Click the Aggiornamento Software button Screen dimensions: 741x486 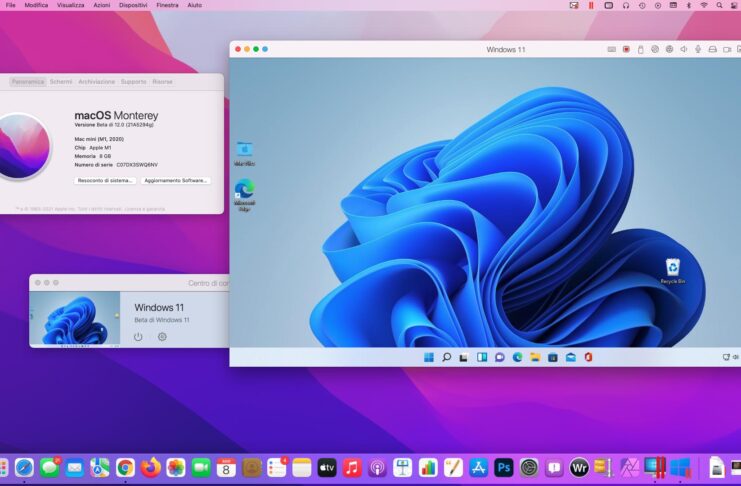coord(176,181)
